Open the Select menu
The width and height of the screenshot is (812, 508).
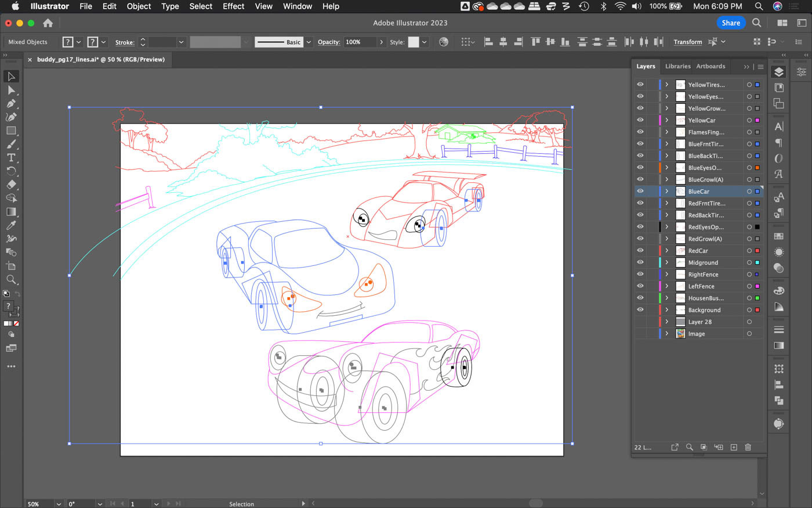(201, 6)
